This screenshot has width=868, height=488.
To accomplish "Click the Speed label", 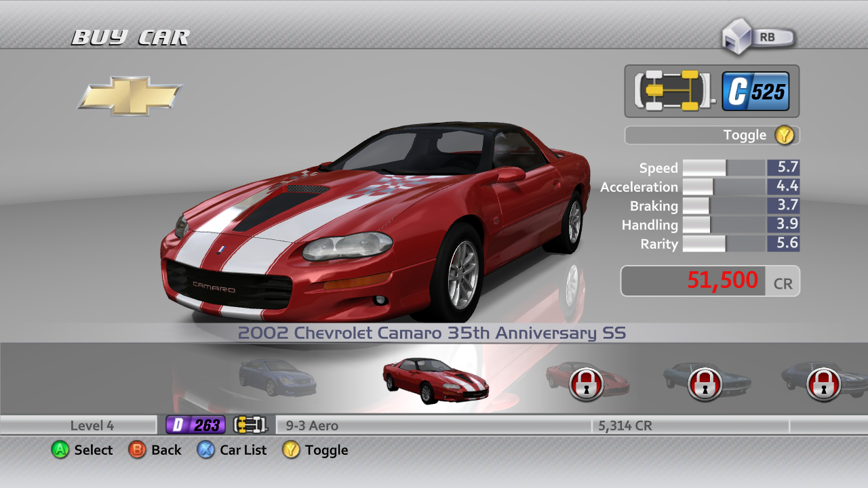I will pyautogui.click(x=658, y=168).
